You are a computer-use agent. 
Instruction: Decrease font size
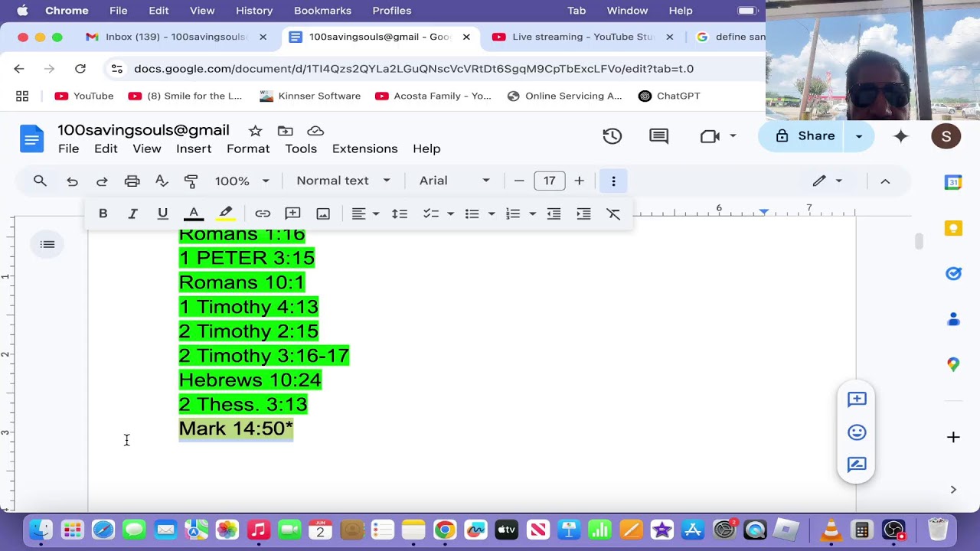[519, 181]
